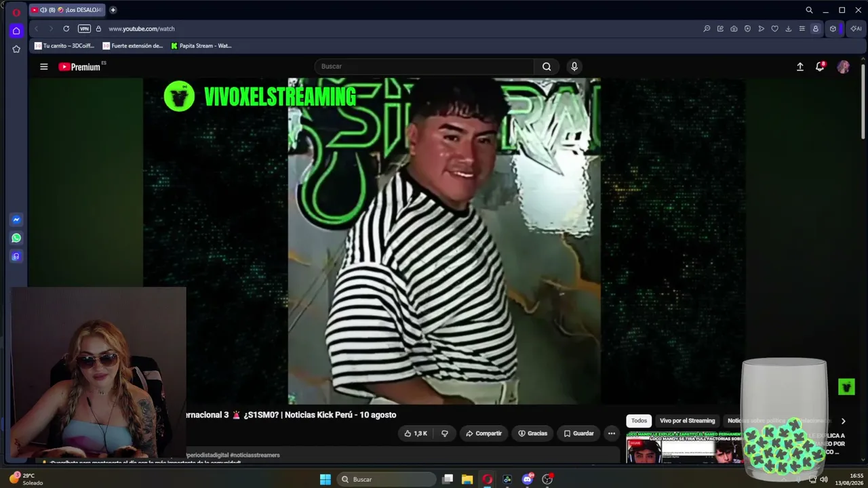This screenshot has height=488, width=868.
Task: Open the browser profile icon
Action: pyautogui.click(x=815, y=28)
